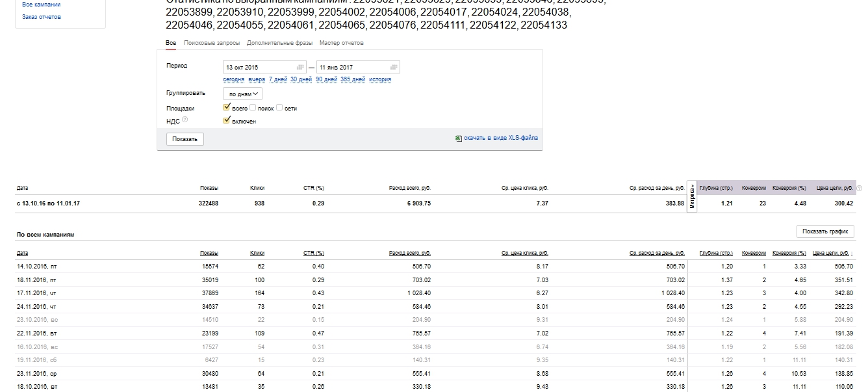Open calendar icon in end date field

coord(394,67)
